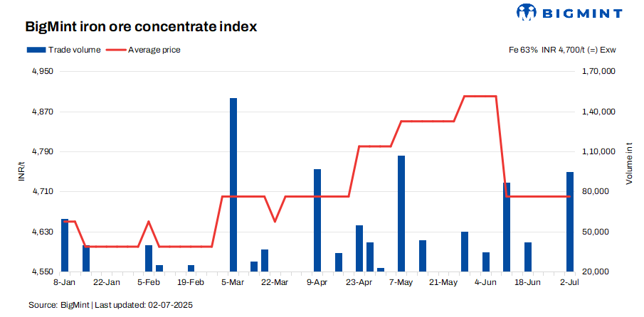Select the 5-Feb bar in the chart
Screen dimensions: 644x317
click(149, 258)
